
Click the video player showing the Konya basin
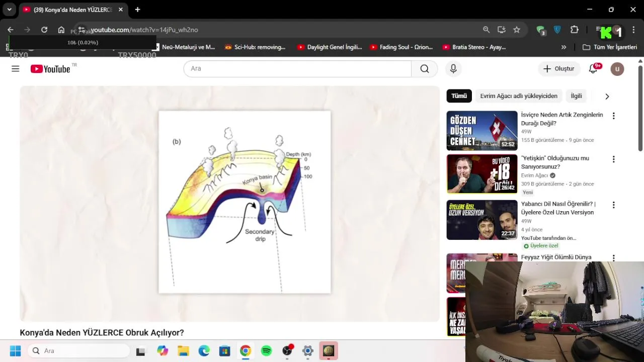pos(229,204)
